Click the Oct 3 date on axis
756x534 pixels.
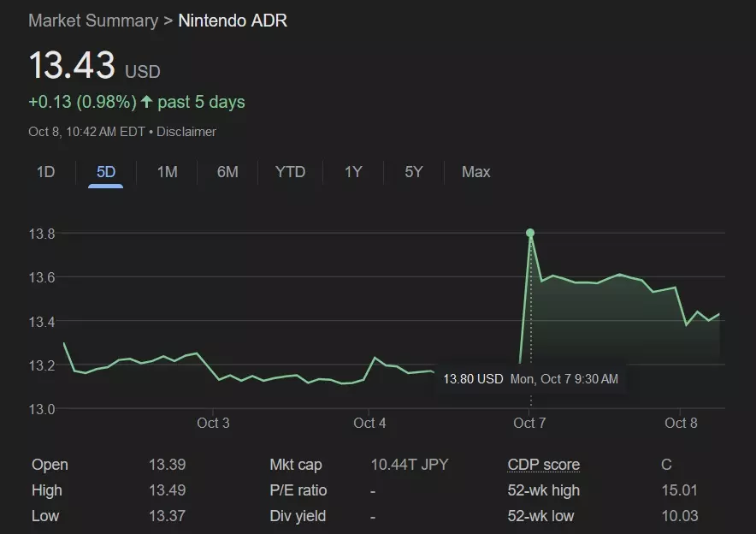click(213, 423)
